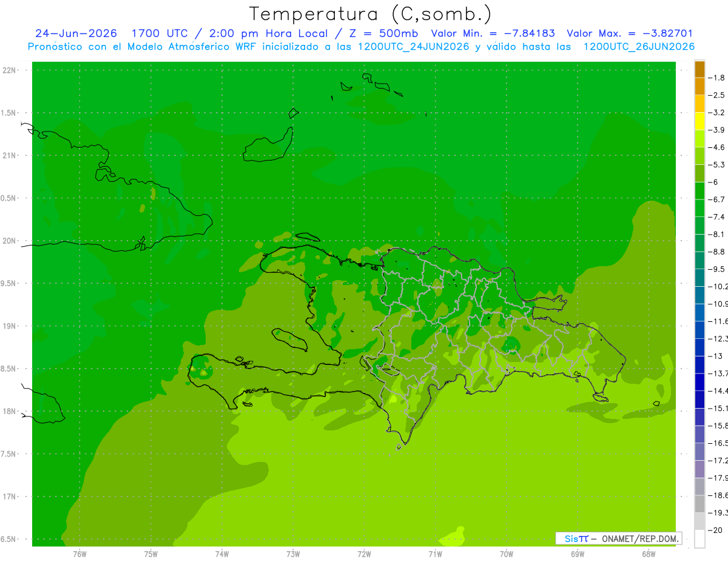Click the 76W longitude label

pyautogui.click(x=79, y=554)
